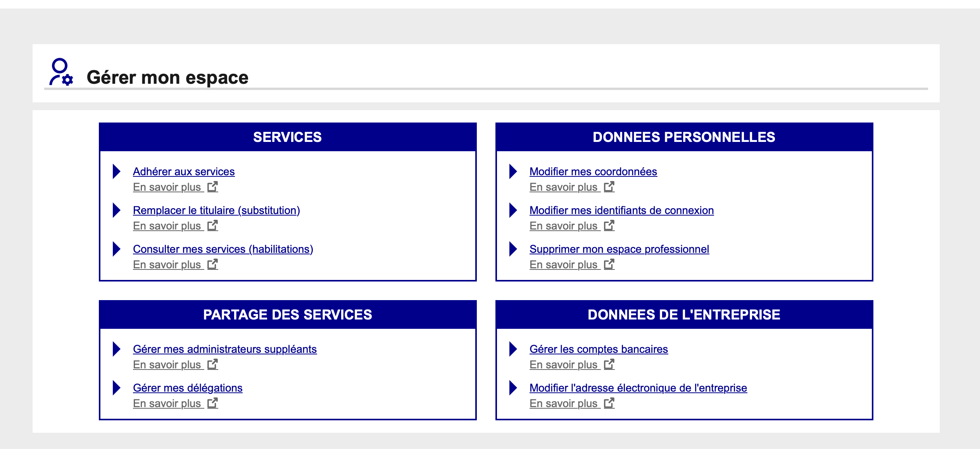This screenshot has height=449, width=980.
Task: Click the DONNEES DE L'ENTREPRISE panel header
Action: click(684, 314)
